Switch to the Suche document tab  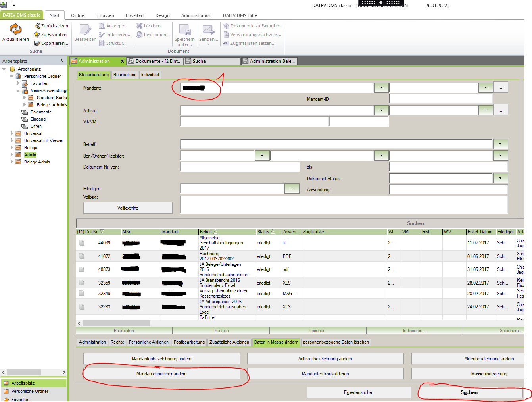[x=212, y=61]
